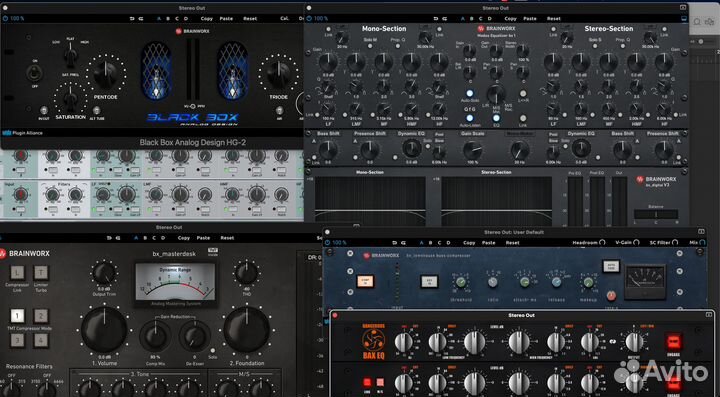Click the Triode knob on Black Box
This screenshot has height=397, width=720.
click(279, 74)
